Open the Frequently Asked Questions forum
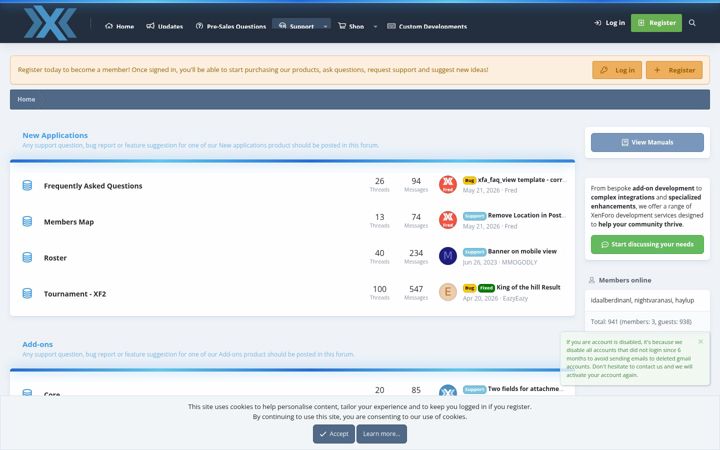The height and width of the screenshot is (450, 720). [93, 186]
